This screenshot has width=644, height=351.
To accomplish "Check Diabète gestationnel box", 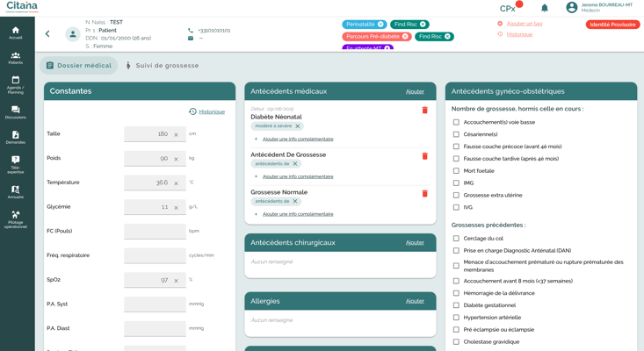I will click(x=456, y=305).
